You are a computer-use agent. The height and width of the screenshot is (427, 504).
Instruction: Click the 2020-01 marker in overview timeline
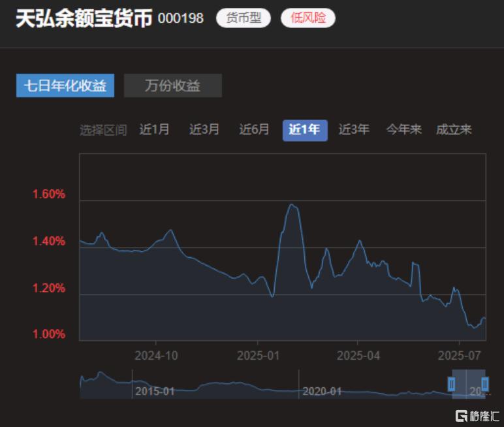click(x=322, y=391)
